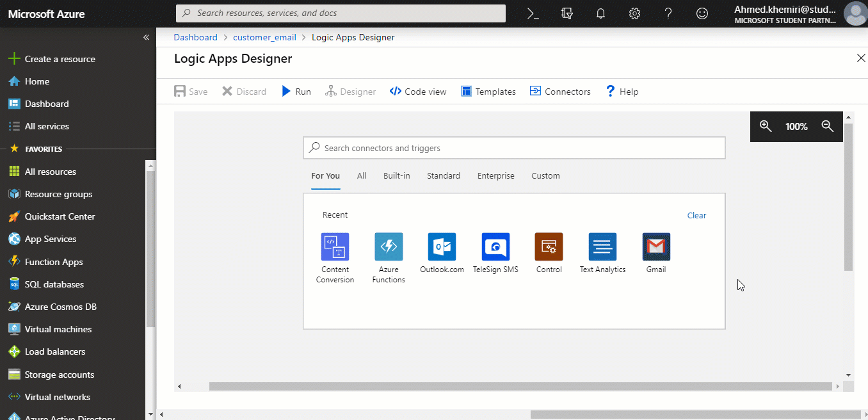Viewport: 868px width, 420px height.
Task: Open Azure Cloud Shell
Action: [533, 13]
